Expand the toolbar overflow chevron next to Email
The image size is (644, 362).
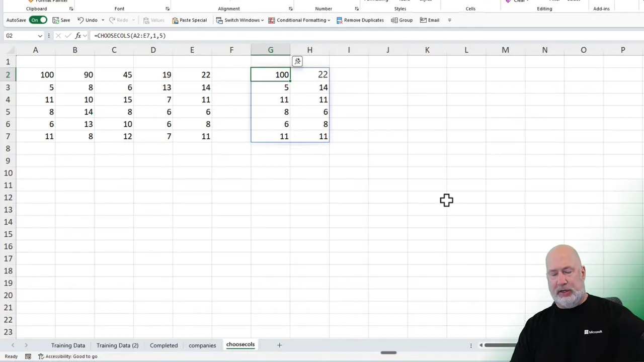click(x=448, y=20)
